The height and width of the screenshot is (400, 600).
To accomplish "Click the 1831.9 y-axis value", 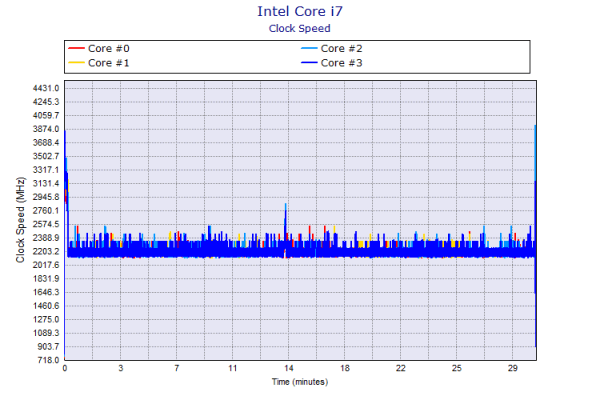I will click(x=46, y=279).
